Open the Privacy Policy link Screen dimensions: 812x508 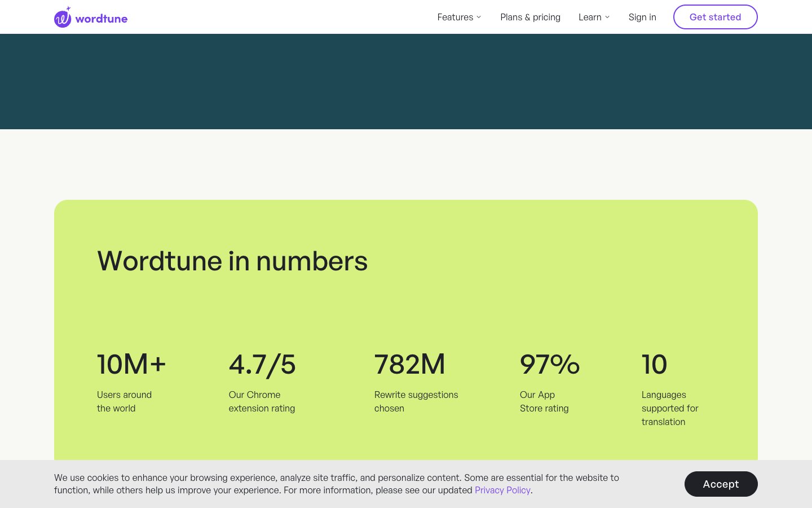pos(502,490)
